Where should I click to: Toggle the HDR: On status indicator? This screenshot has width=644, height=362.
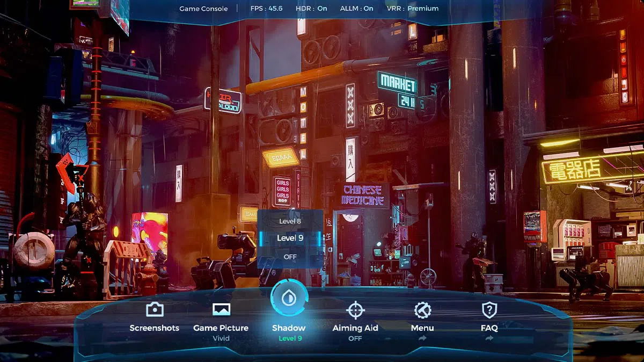(311, 9)
